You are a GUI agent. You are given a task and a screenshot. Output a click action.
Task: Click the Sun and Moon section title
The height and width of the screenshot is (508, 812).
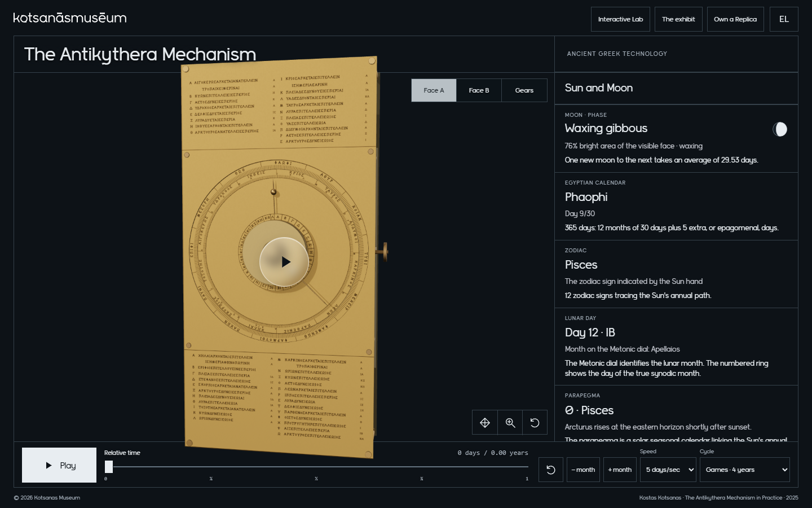point(599,88)
